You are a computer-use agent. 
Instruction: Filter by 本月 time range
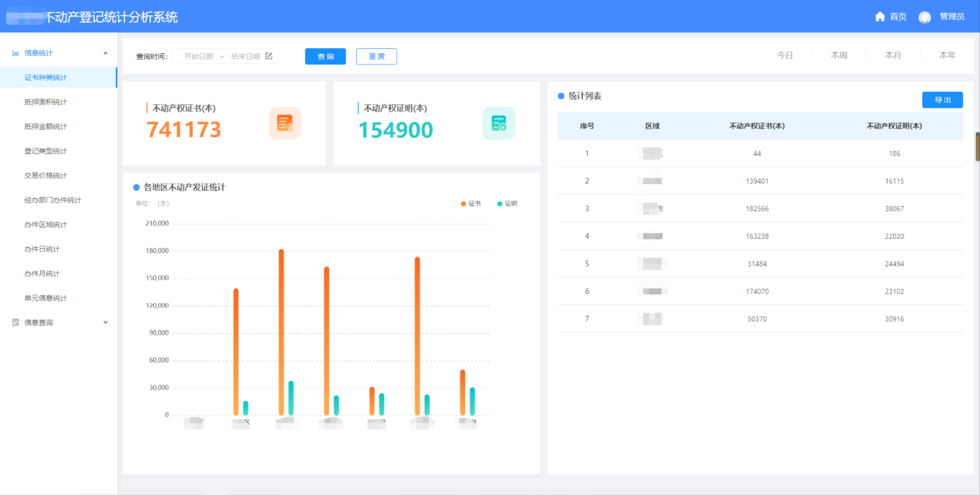[893, 55]
